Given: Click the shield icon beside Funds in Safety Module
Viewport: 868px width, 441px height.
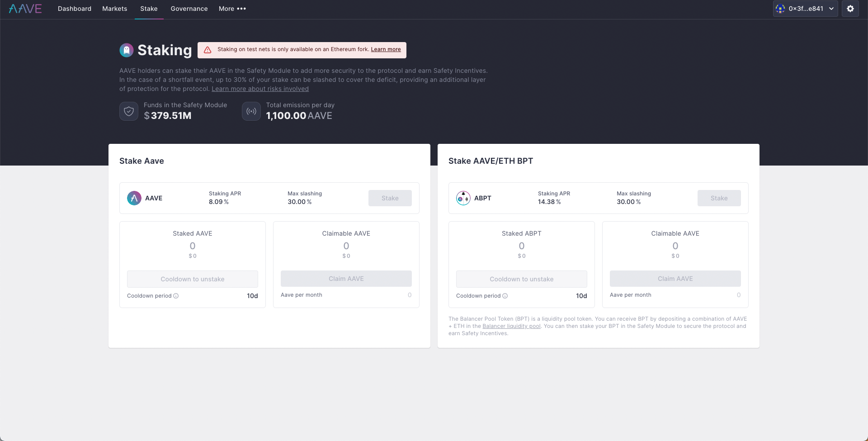Looking at the screenshot, I should tap(128, 111).
